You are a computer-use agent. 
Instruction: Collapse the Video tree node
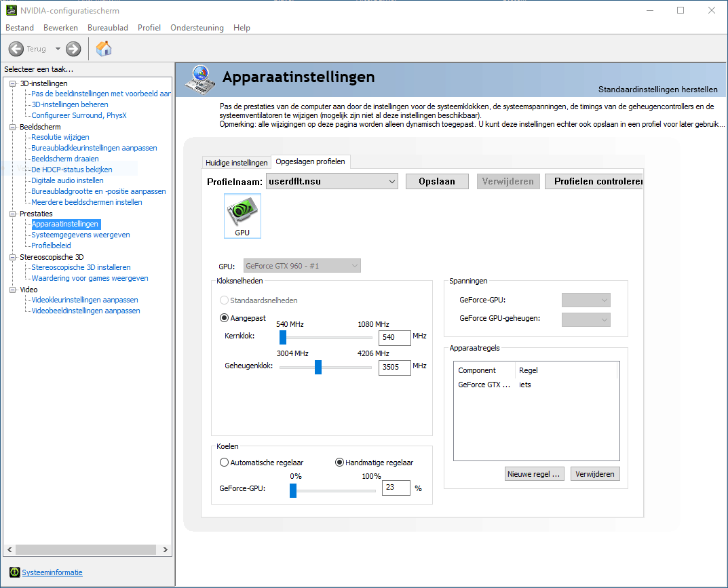[12, 290]
